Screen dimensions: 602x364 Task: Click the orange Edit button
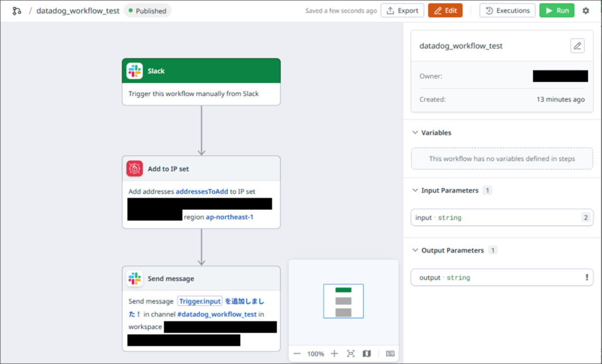point(446,11)
